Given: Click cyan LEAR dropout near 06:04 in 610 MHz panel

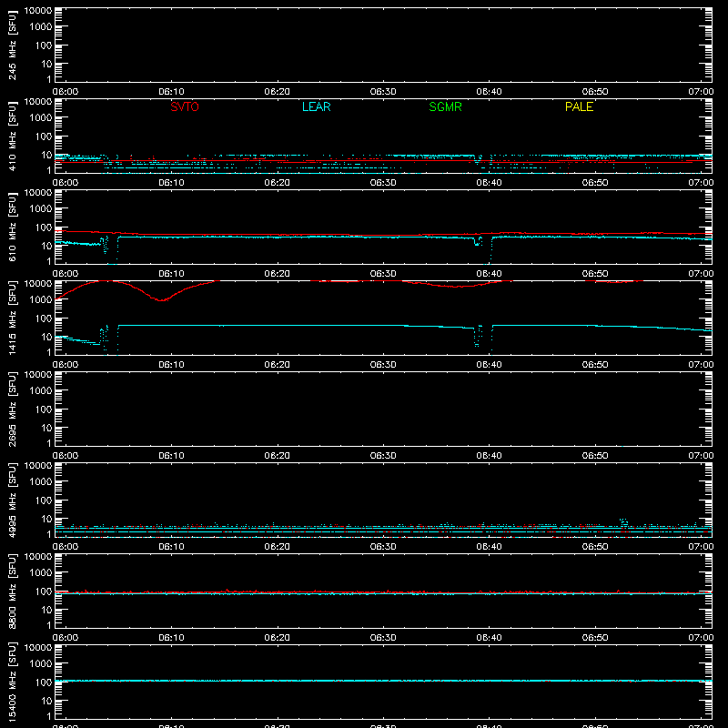Looking at the screenshot, I should tap(106, 245).
